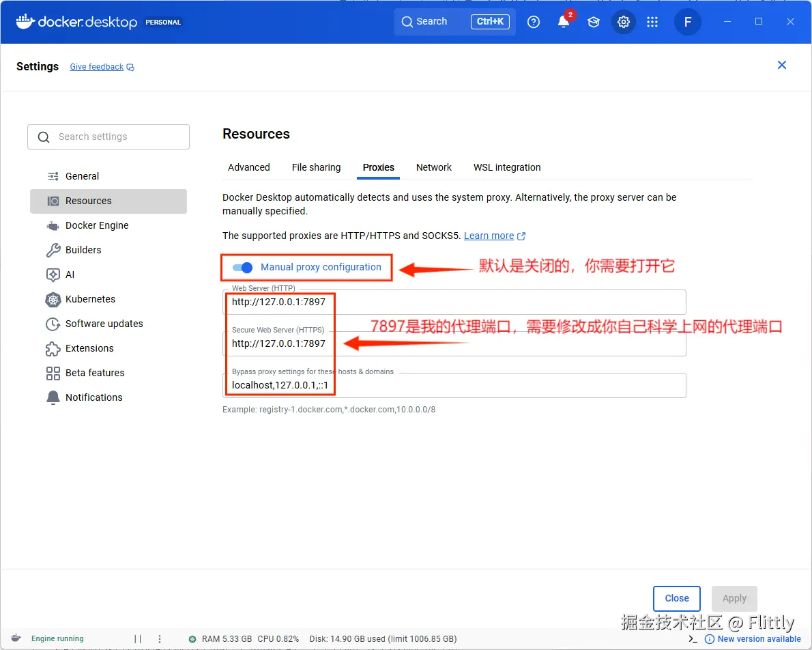This screenshot has width=812, height=650.
Task: Open Software updates settings
Action: click(104, 324)
